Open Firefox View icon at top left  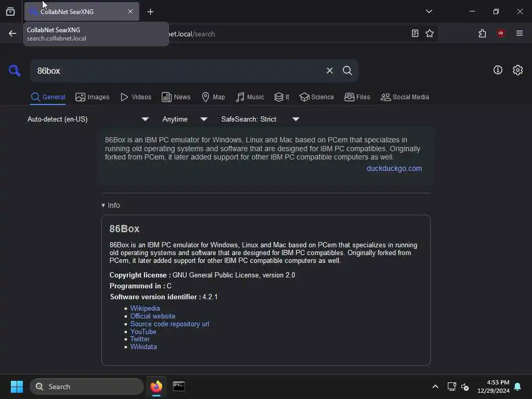click(x=10, y=12)
